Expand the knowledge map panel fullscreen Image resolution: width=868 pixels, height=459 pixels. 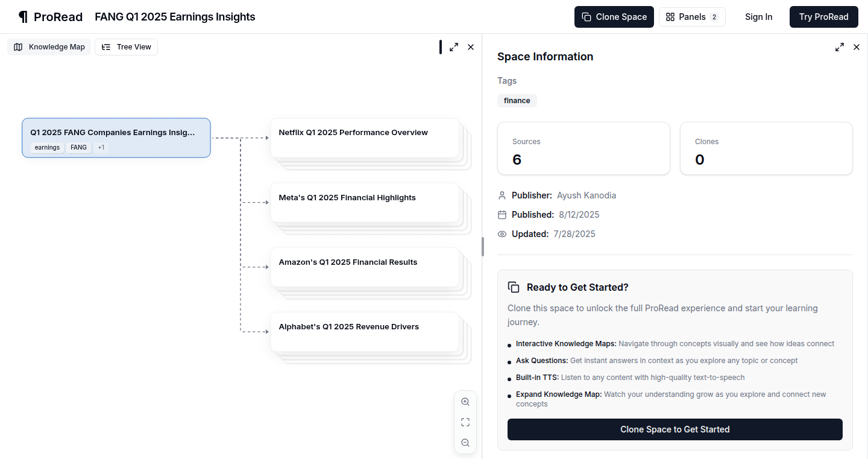click(x=454, y=47)
